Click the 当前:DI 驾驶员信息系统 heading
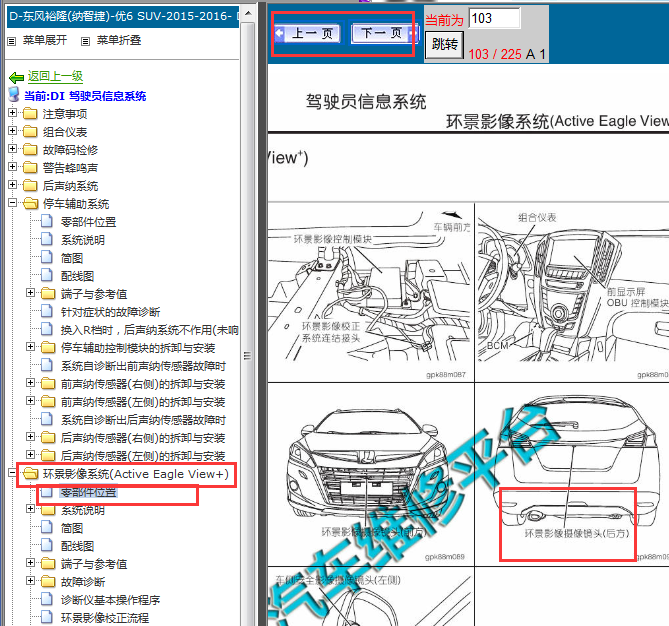Viewport: 669px width, 626px height. 85,96
